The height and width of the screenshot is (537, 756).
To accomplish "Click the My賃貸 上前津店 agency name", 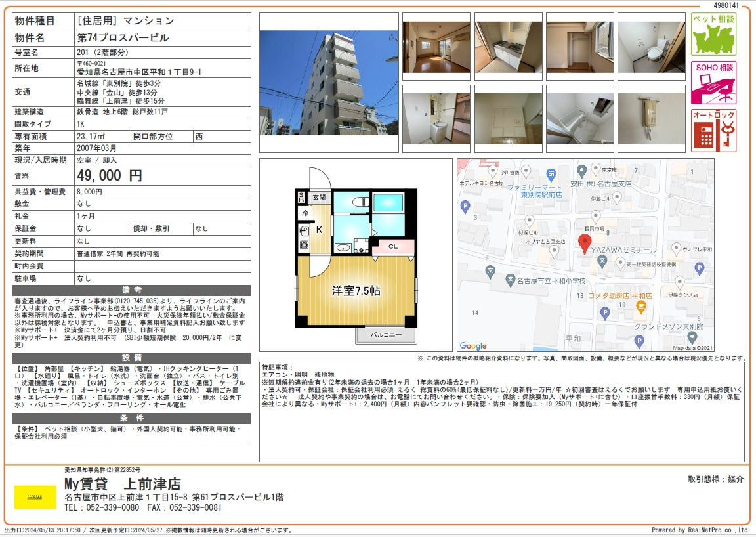I will coord(123,484).
